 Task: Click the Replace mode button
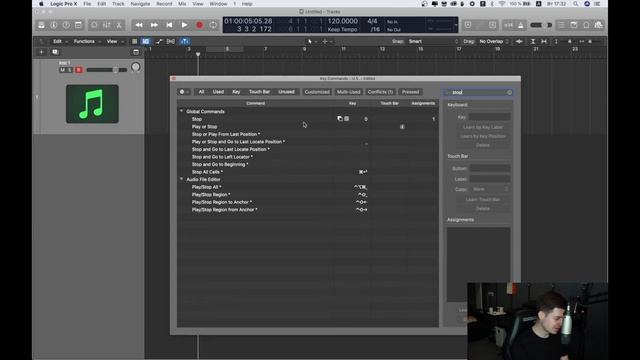[x=468, y=25]
